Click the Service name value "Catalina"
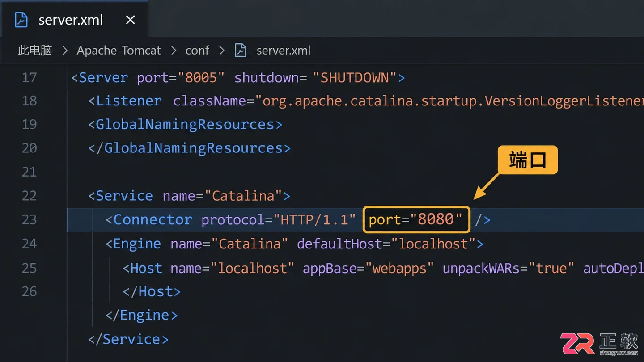Screen dimensions: 644x362 (243, 196)
